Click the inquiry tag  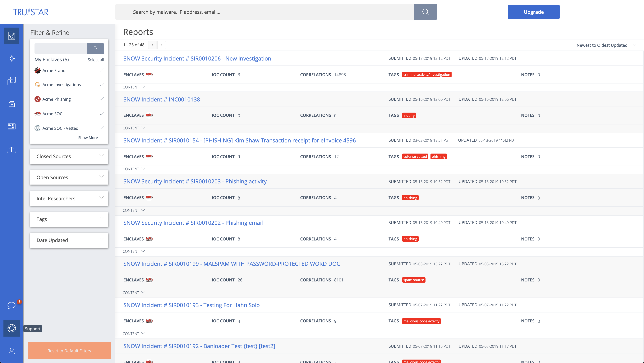tap(409, 115)
